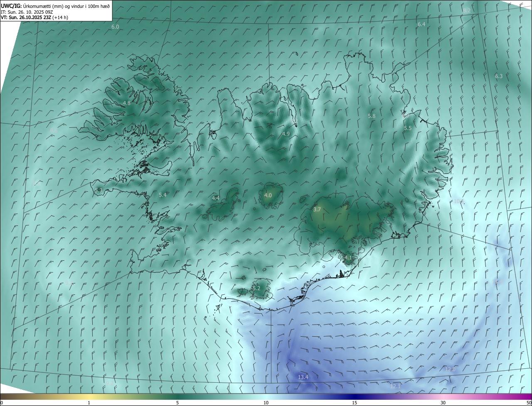Click the 'VT: Sun. 26.10.2025 23Z (+14 h)' line
This screenshot has height=406, width=532.
click(34, 17)
